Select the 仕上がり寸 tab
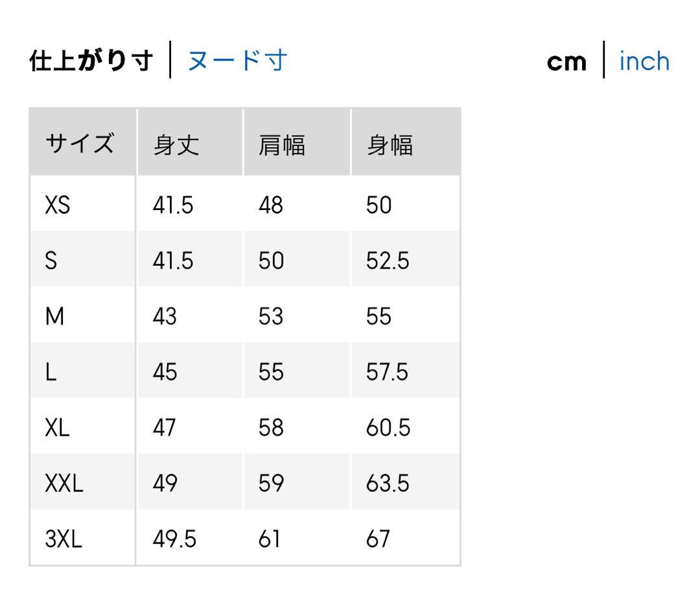 point(91,61)
